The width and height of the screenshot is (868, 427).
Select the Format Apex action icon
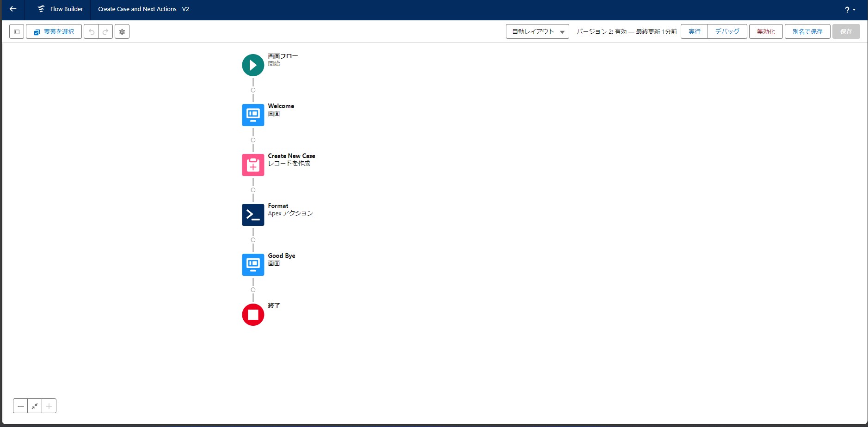(253, 215)
